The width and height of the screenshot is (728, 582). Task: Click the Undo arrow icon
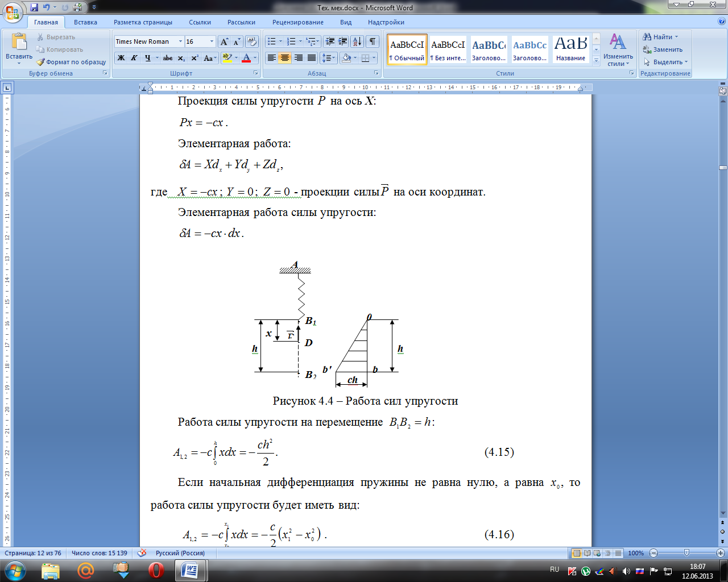tap(47, 7)
